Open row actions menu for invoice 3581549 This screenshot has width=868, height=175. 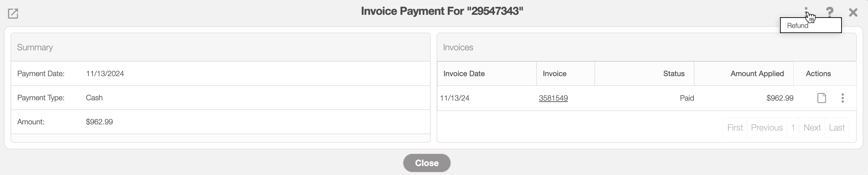coord(842,98)
